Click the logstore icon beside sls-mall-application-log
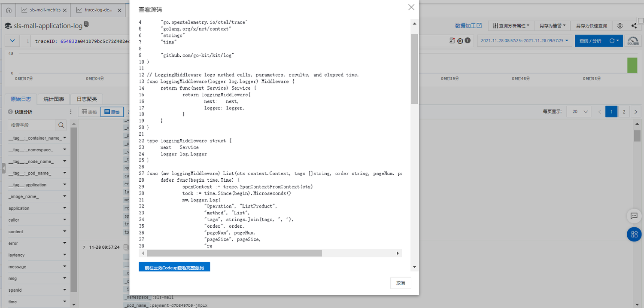Viewport: 644px width, 308px height. click(8, 26)
